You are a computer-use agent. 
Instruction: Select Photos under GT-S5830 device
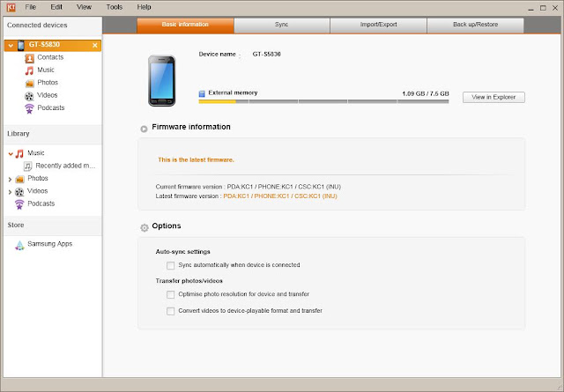click(x=48, y=83)
